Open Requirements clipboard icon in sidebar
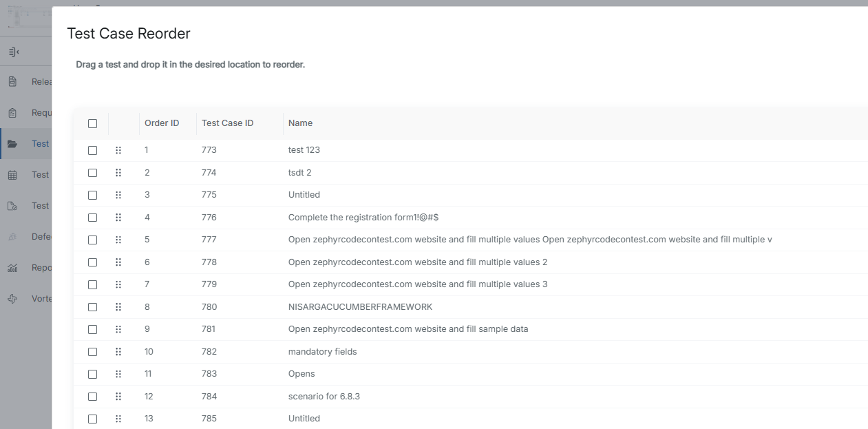This screenshot has width=868, height=429. 12,113
